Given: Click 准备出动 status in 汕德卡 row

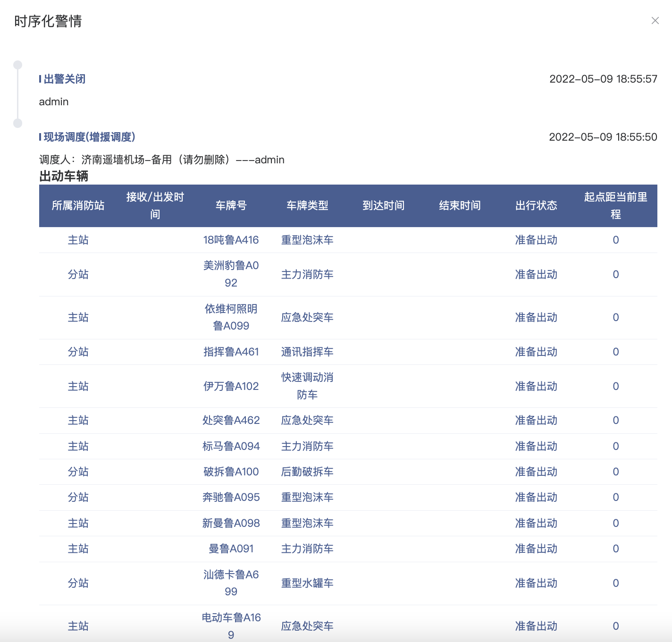Looking at the screenshot, I should (536, 583).
